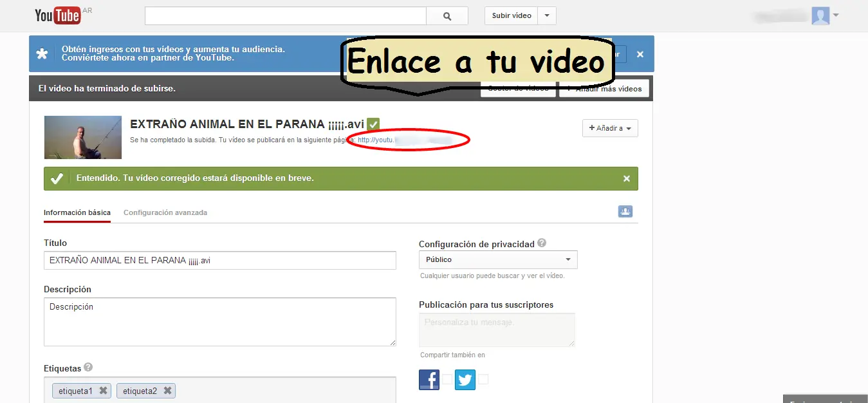The width and height of the screenshot is (868, 403).
Task: Click the text Cualquier usuario puede buscar
Action: 492,276
